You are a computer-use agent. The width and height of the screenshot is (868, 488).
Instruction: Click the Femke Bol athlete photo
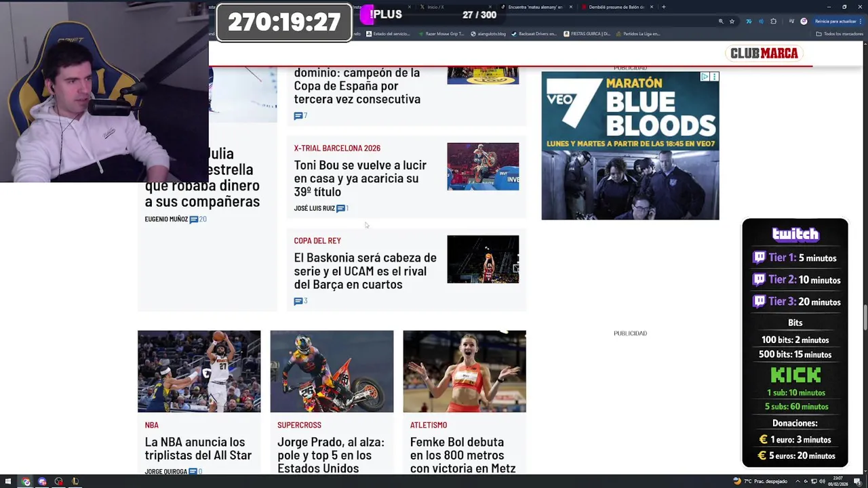pyautogui.click(x=465, y=371)
